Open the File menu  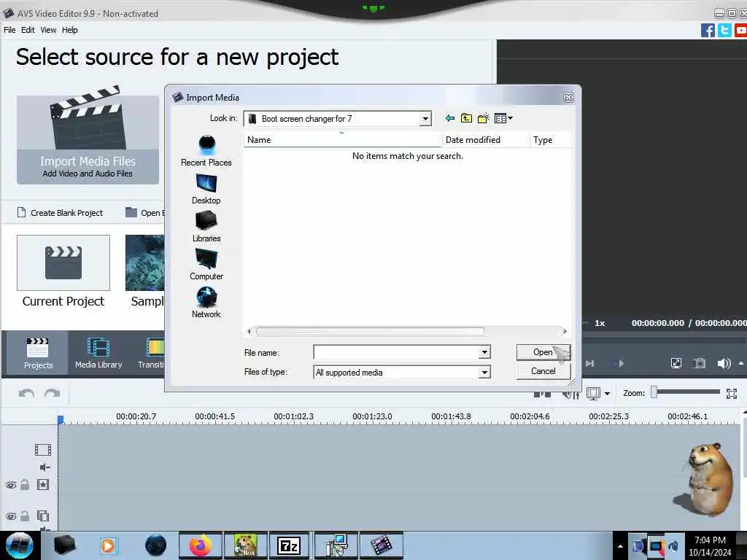[9, 30]
